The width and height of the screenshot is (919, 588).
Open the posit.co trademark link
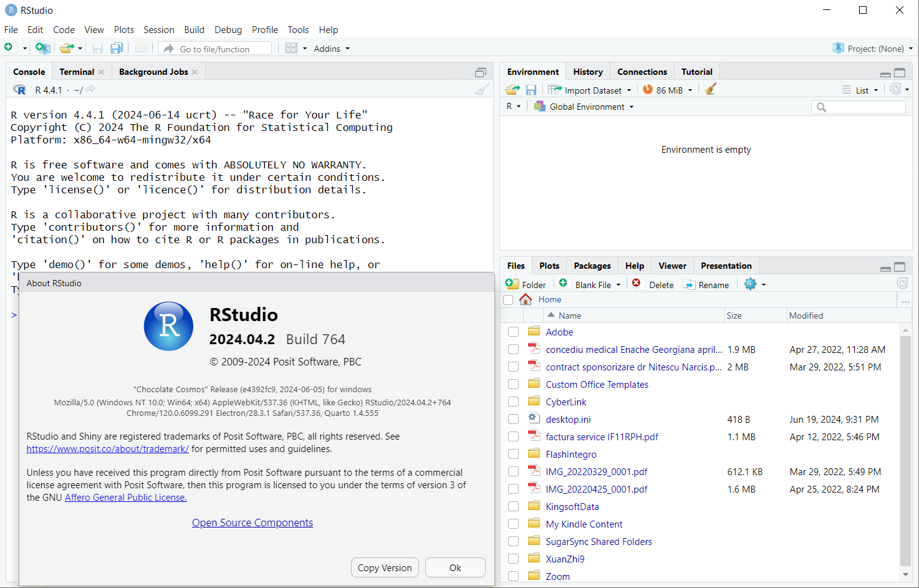(108, 449)
